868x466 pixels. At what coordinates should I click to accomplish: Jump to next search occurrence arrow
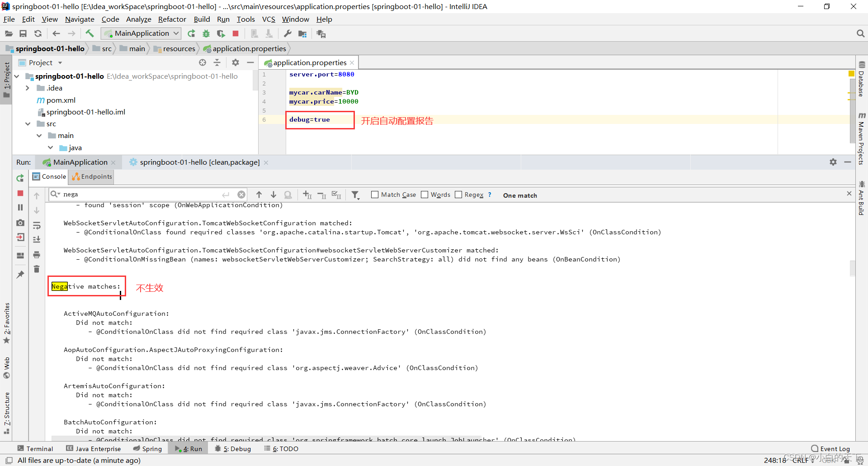point(274,195)
